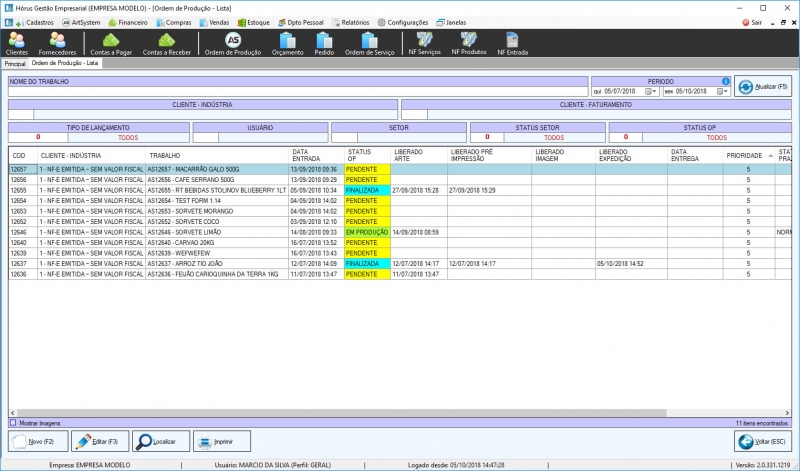Click the scrollbar right arrow

(787, 413)
